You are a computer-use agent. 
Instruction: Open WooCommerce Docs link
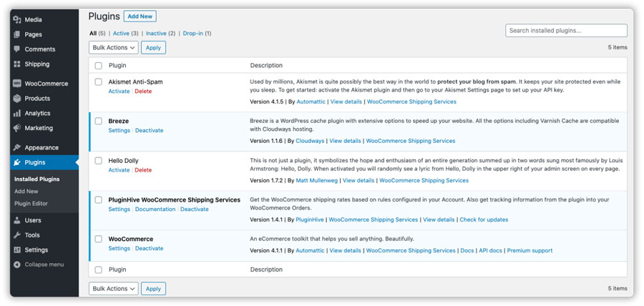[x=467, y=250]
